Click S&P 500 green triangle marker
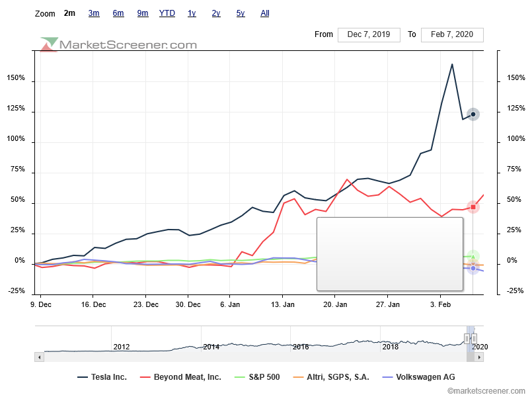Viewport: 532px width, 397px height. [473, 257]
